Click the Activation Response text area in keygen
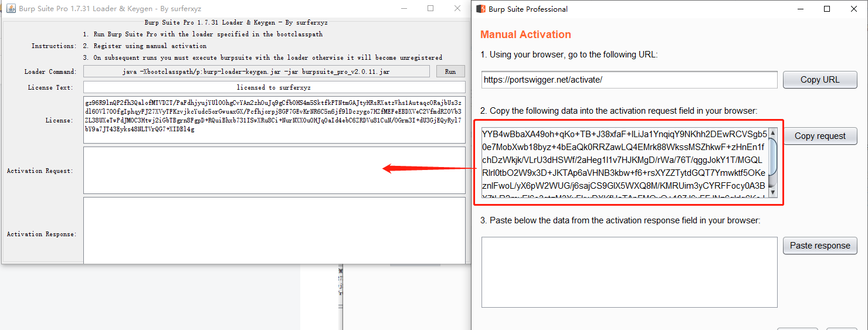The height and width of the screenshot is (330, 868). tap(274, 231)
